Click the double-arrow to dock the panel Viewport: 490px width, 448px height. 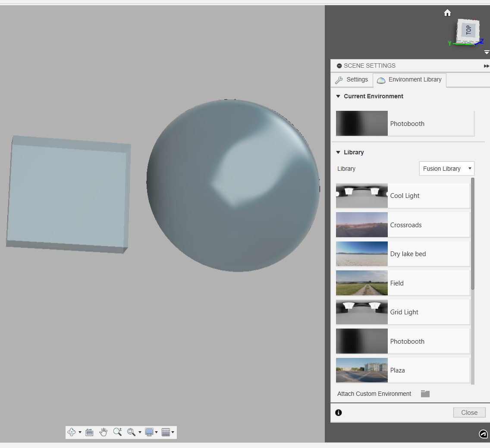(x=487, y=66)
